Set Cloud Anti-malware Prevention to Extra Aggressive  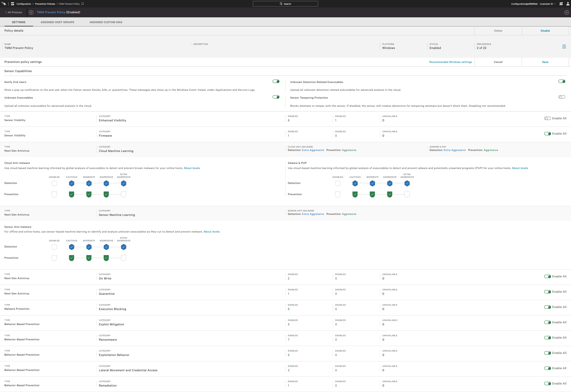click(124, 194)
